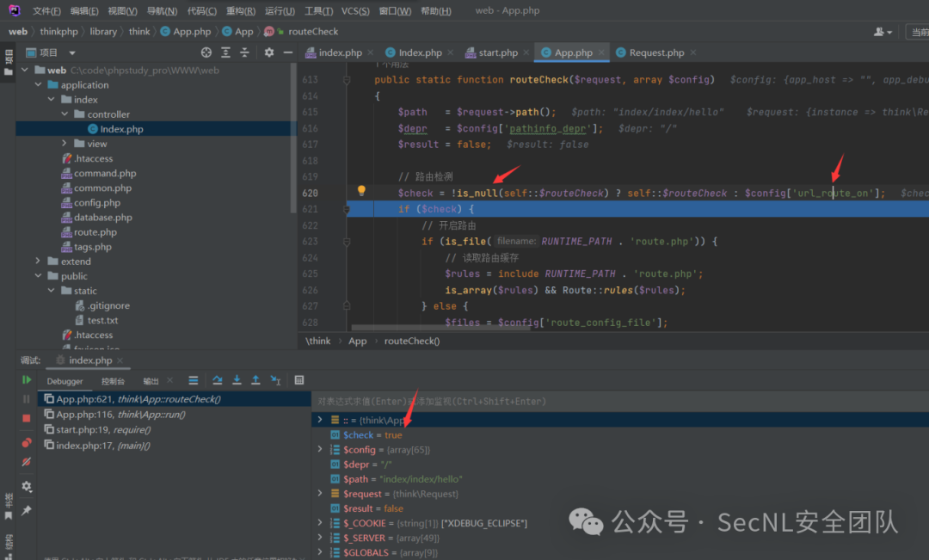This screenshot has height=560, width=929.
Task: Open config.php in the project tree
Action: 97,202
